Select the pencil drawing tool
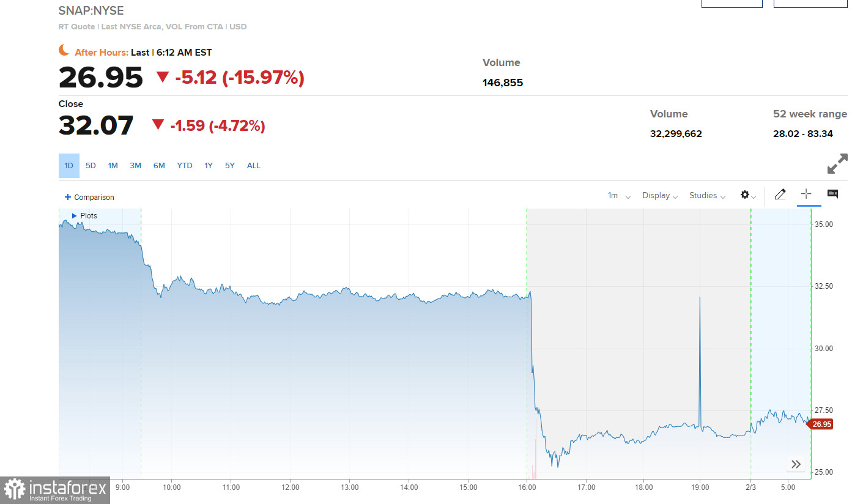Screen dimensions: 863x504 point(780,195)
